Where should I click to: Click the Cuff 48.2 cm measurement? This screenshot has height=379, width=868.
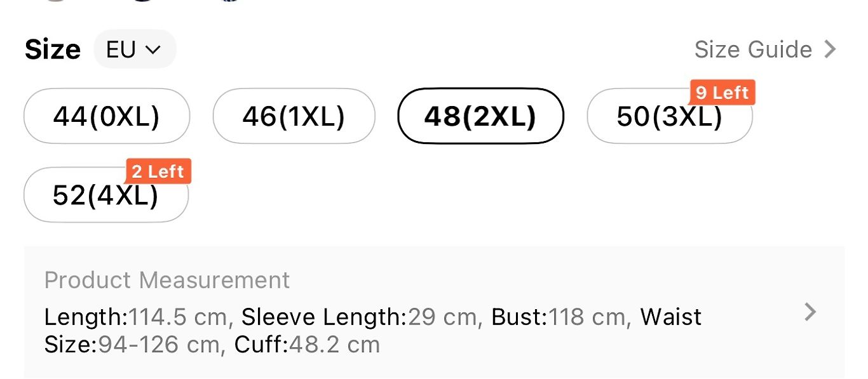[307, 345]
